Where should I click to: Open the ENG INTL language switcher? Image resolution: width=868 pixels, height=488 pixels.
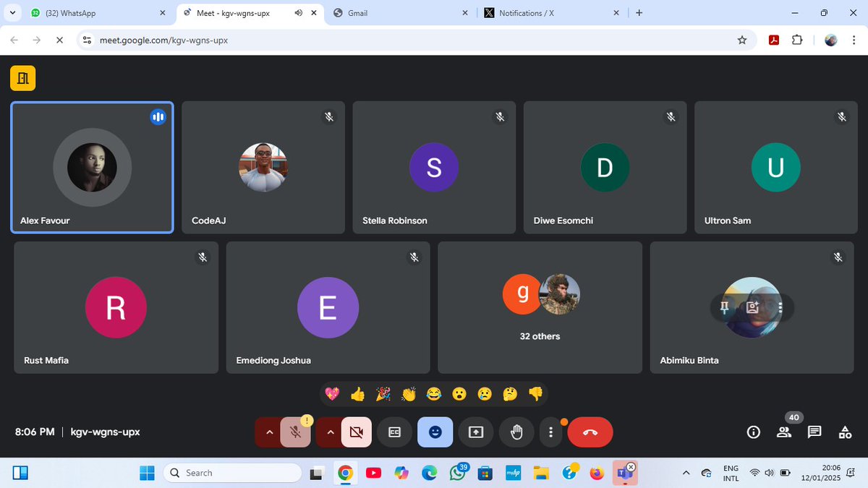tap(731, 473)
